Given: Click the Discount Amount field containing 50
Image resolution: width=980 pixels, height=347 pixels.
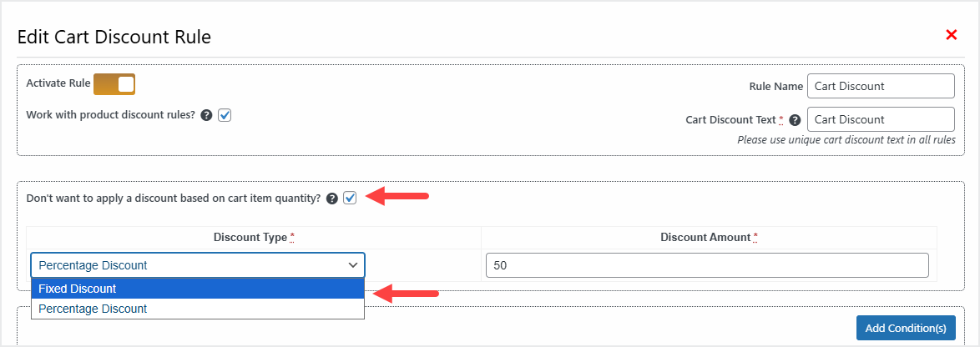Looking at the screenshot, I should [706, 265].
